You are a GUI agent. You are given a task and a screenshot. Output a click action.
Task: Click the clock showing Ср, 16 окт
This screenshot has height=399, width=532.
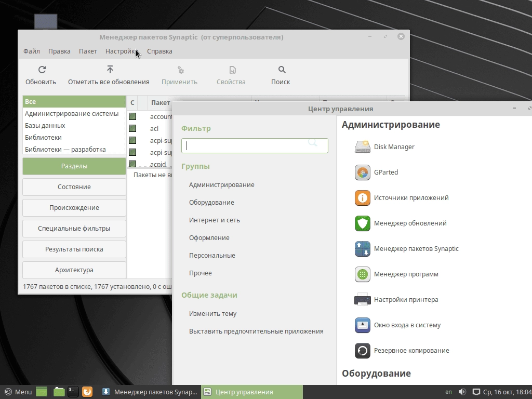pyautogui.click(x=507, y=392)
